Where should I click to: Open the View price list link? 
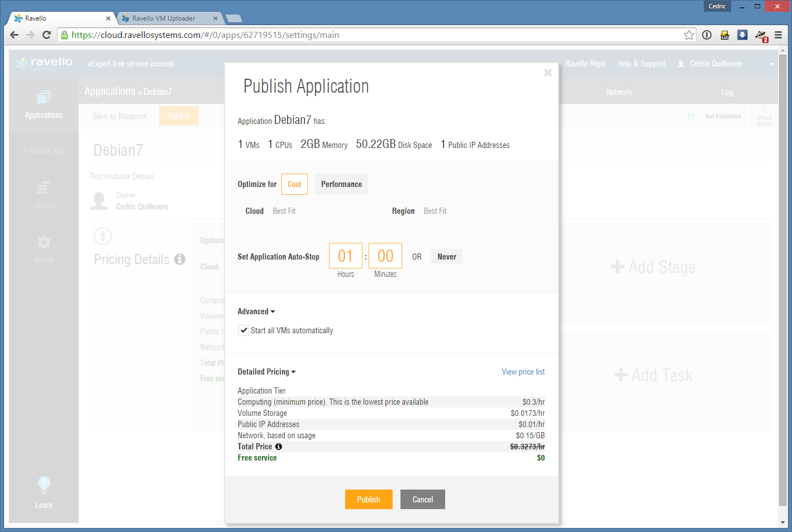click(x=523, y=372)
